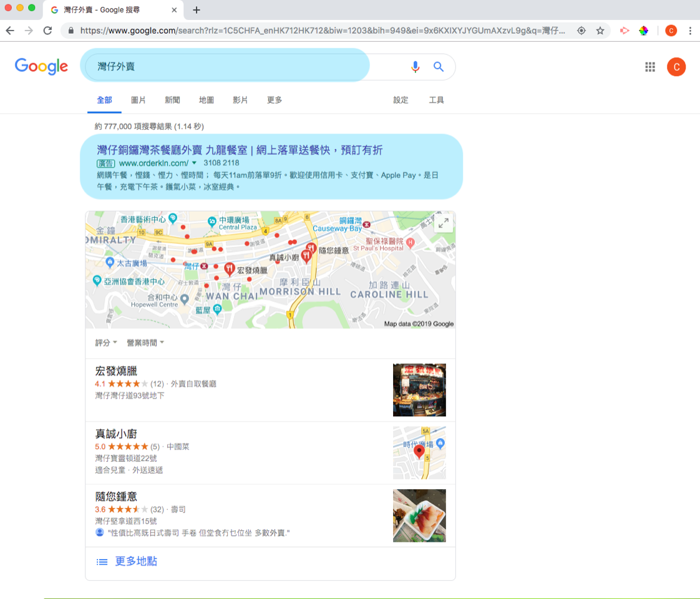Open the 宏發燒臘 storefront photo
The image size is (700, 599).
pos(419,390)
